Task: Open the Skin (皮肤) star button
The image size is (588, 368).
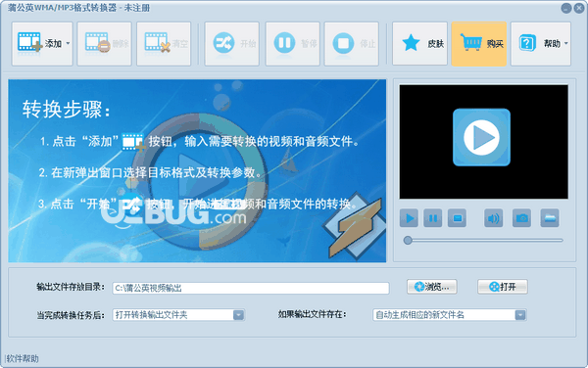Action: click(x=419, y=44)
